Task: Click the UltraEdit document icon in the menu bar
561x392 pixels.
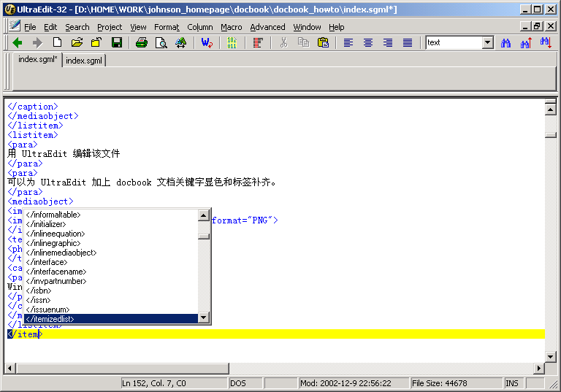Action: tap(15, 26)
